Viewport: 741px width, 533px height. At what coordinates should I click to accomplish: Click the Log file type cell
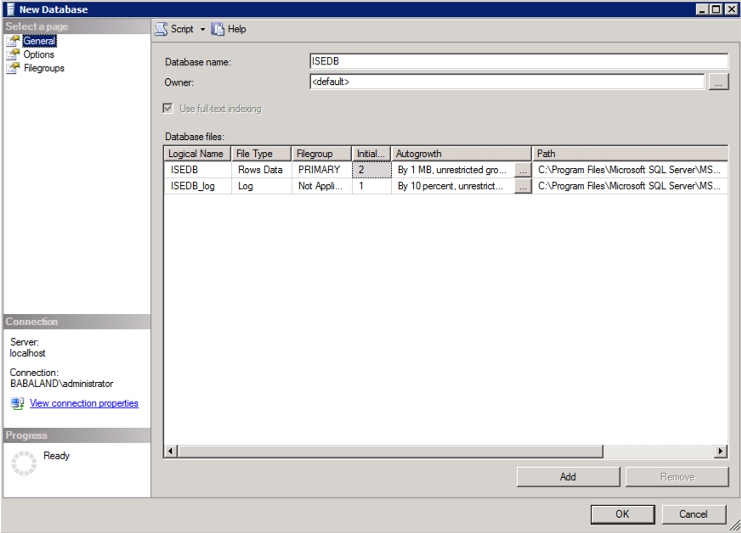coord(261,186)
